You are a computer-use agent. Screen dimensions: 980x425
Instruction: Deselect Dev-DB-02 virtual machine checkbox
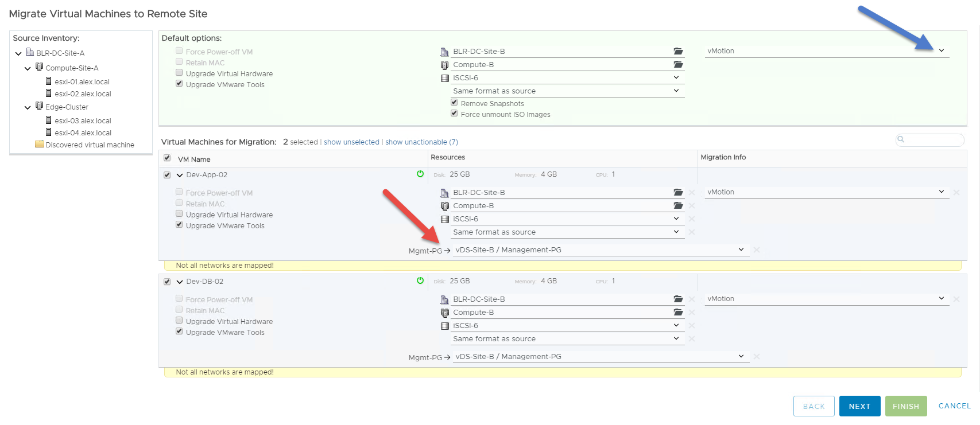coord(167,282)
